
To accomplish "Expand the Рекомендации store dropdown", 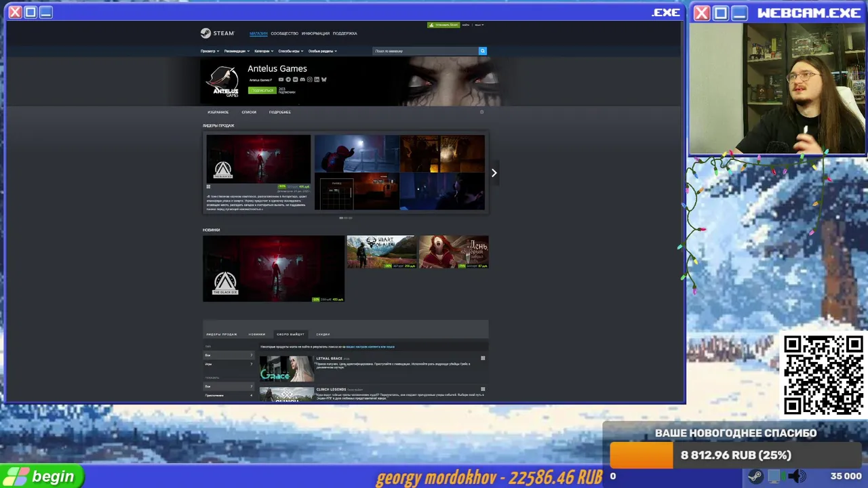I will (237, 51).
